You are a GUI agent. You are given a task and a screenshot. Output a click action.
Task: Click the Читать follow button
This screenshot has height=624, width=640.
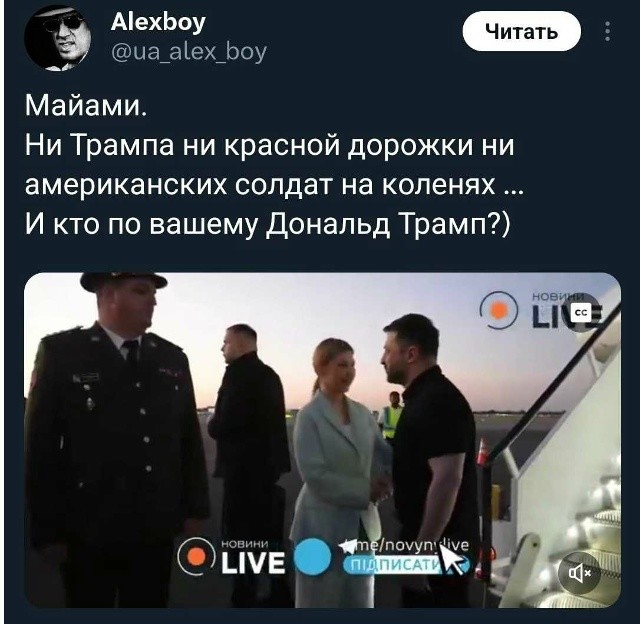[x=521, y=31]
